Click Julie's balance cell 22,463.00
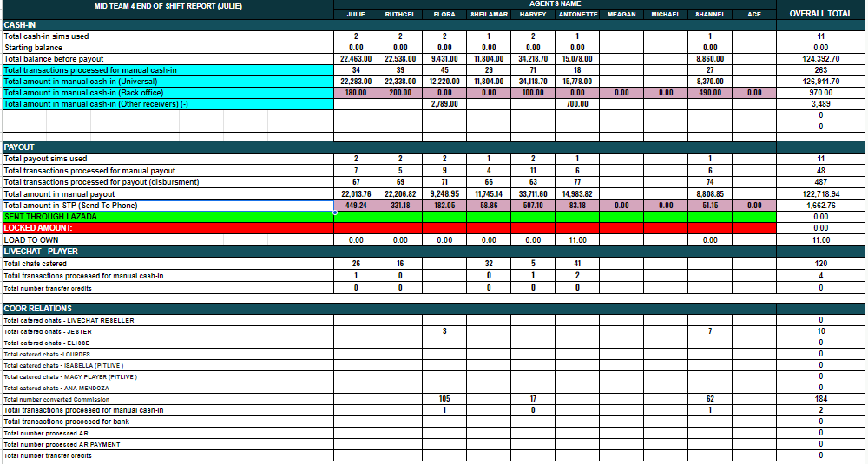 click(356, 59)
